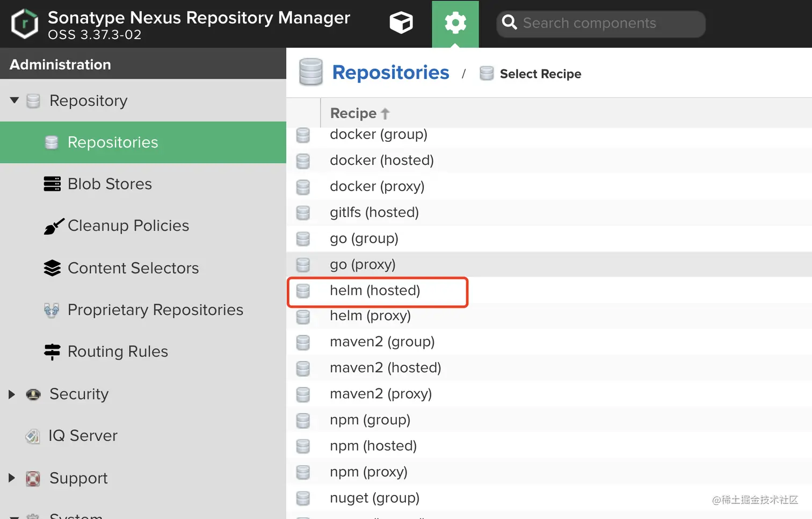Open the Browse cube icon in header

401,23
